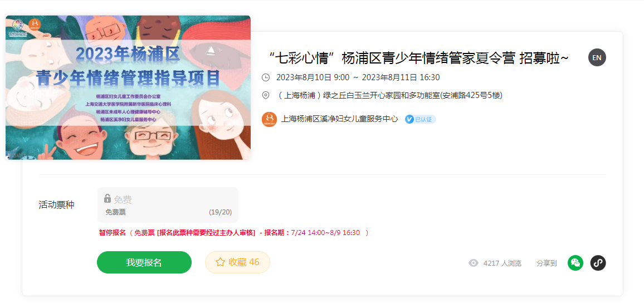The height and width of the screenshot is (308, 644).
Task: Toggle 收藏 46 favorite button
Action: (237, 262)
